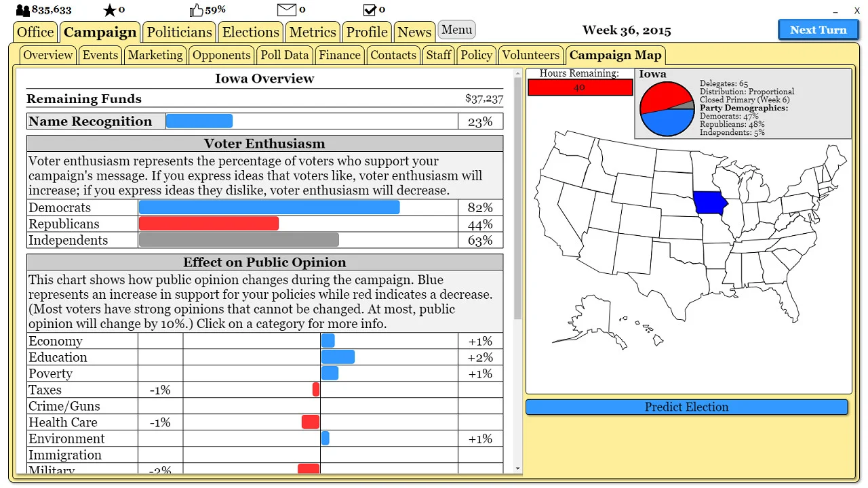Screen dimensions: 868x488
Task: Click the checkmark tasks icon
Action: [370, 9]
